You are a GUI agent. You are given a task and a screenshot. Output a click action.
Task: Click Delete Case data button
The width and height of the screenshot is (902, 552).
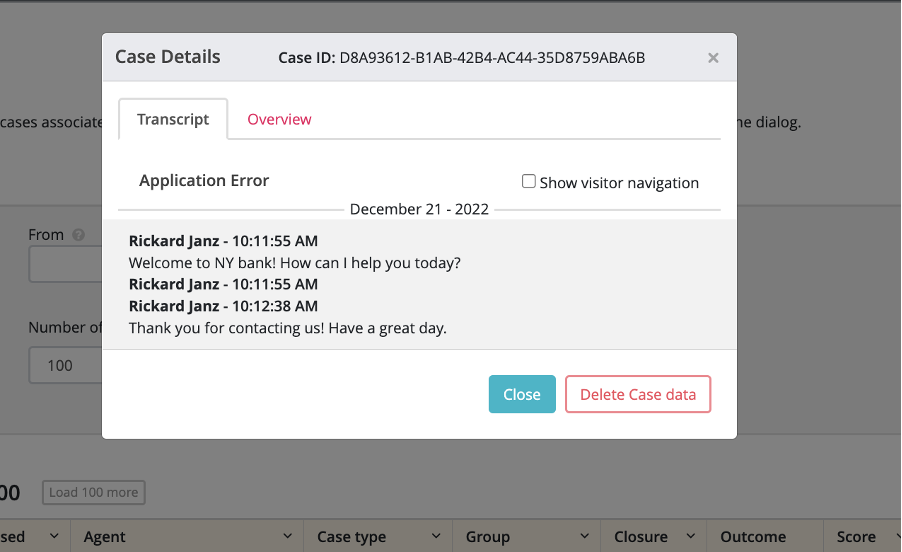tap(637, 394)
